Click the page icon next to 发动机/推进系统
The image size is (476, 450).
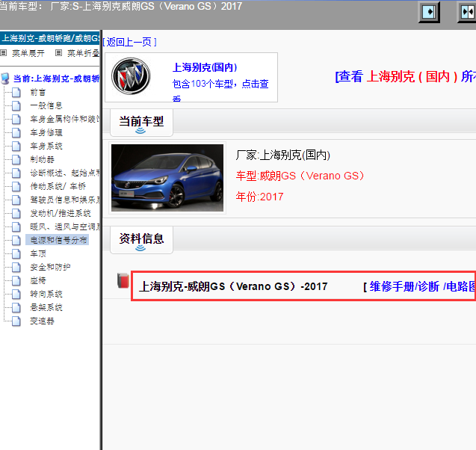click(16, 213)
